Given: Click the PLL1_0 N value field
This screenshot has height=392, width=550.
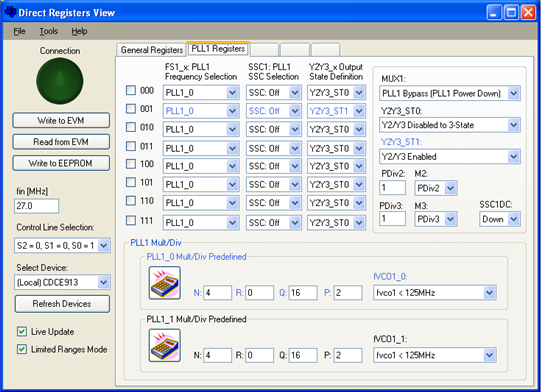Looking at the screenshot, I should (x=217, y=292).
